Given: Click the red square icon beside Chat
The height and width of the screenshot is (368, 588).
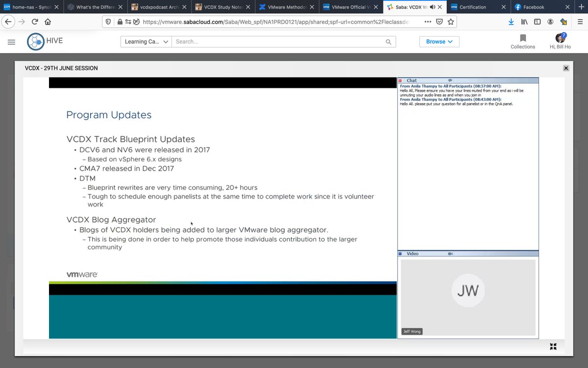Looking at the screenshot, I should (x=400, y=80).
